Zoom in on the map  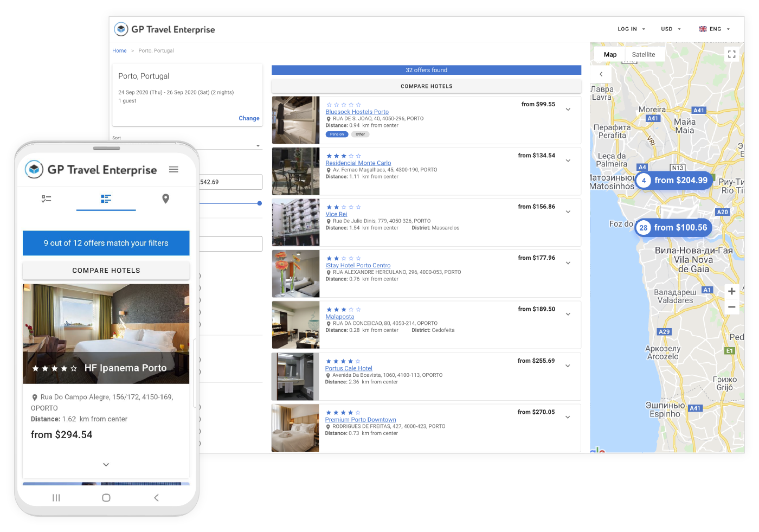click(x=731, y=291)
